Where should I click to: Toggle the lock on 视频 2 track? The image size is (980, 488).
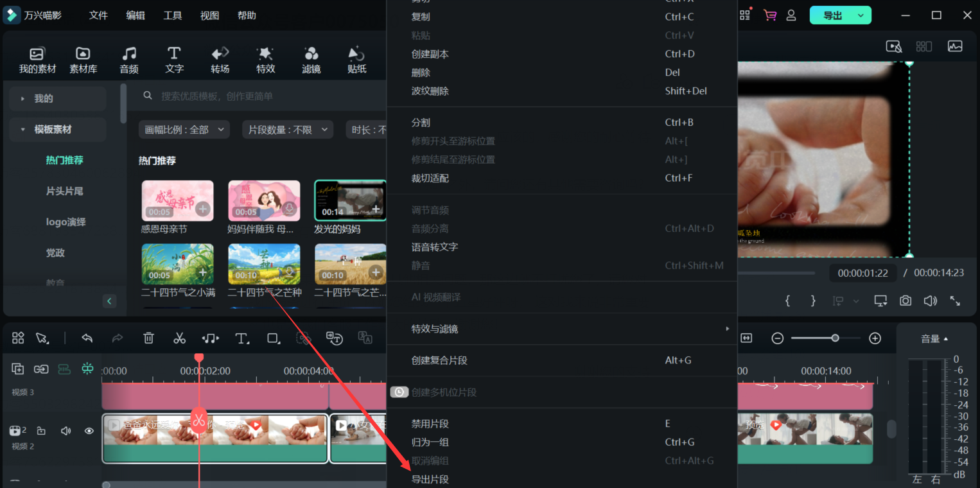[x=41, y=431]
